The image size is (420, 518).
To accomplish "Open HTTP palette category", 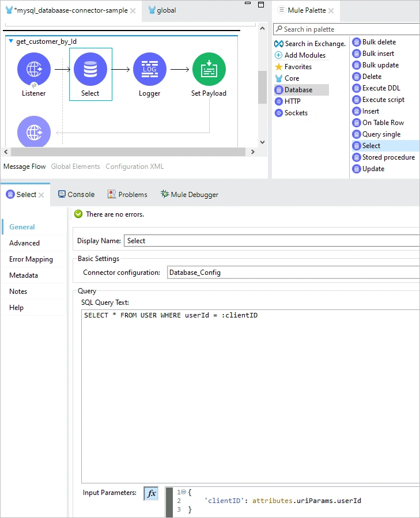I will click(287, 101).
